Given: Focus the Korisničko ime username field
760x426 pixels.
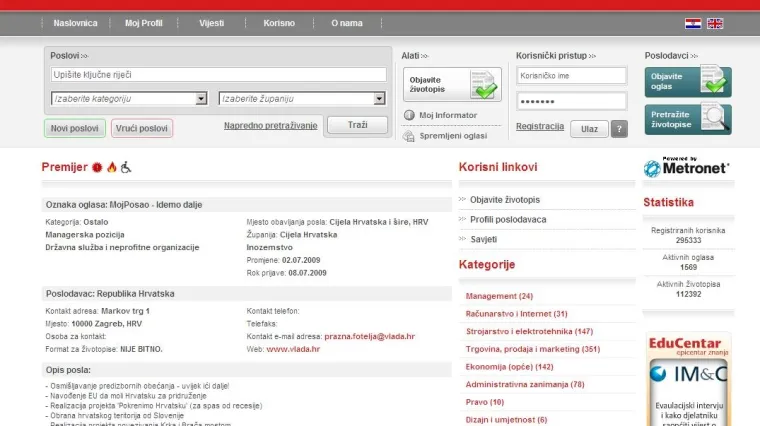Looking at the screenshot, I should (x=571, y=76).
